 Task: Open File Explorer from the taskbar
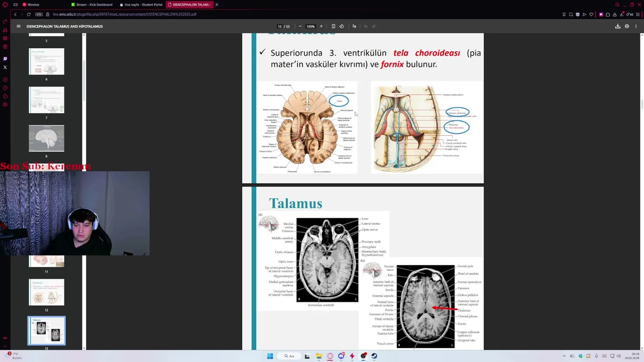(x=319, y=356)
